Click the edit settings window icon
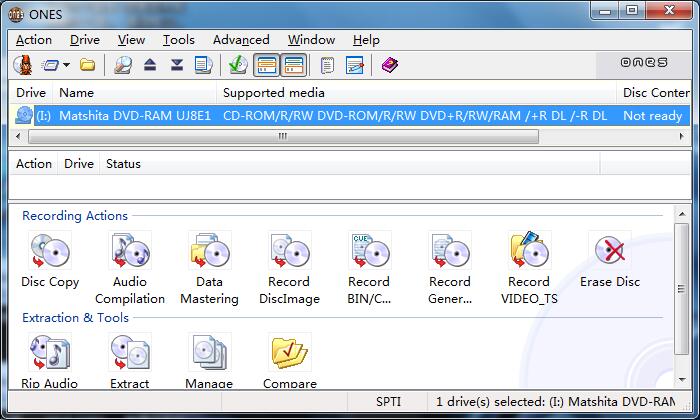Image resolution: width=700 pixels, height=420 pixels. point(355,66)
